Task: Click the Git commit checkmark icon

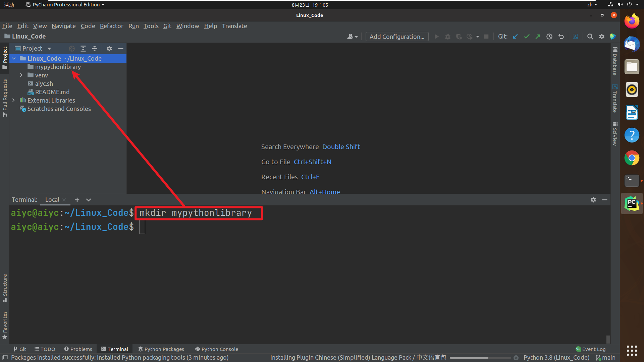Action: coord(527,37)
